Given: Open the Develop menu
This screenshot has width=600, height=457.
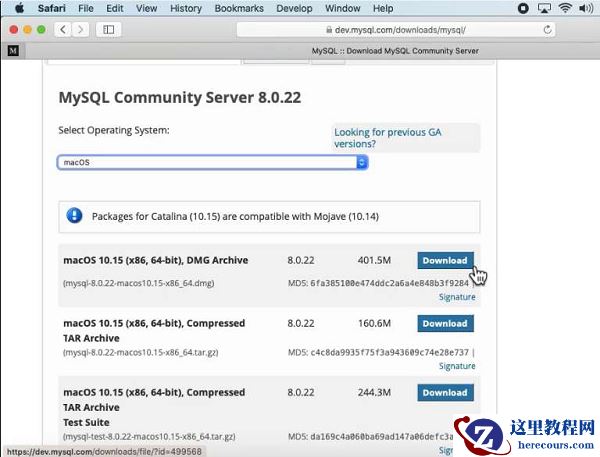Looking at the screenshot, I should coord(294,8).
